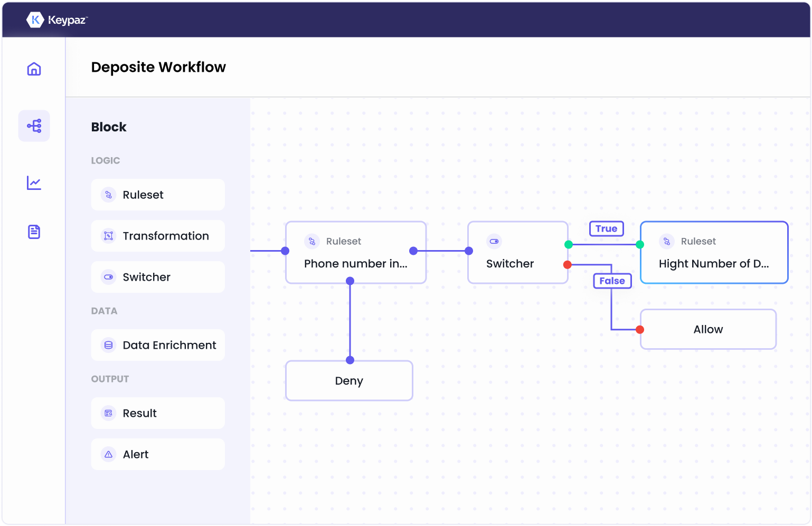The height and width of the screenshot is (526, 812).
Task: Click the Ruleset block icon in panel
Action: tap(108, 195)
